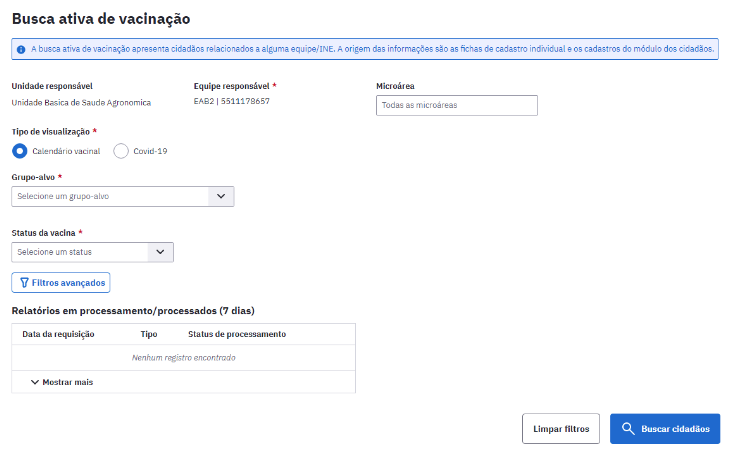This screenshot has width=731, height=454.
Task: Click the Status de processamento column header
Action: (x=237, y=334)
